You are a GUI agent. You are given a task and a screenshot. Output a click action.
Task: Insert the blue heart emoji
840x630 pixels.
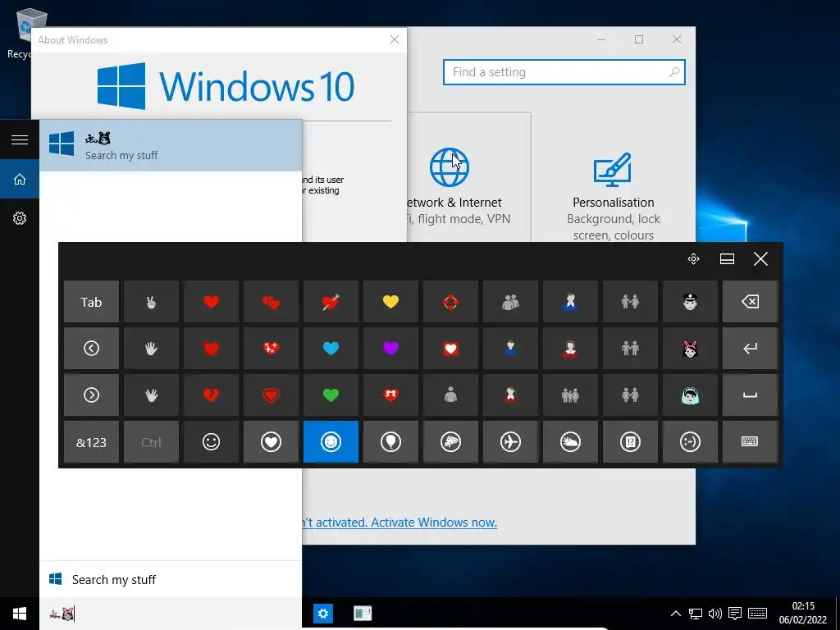(331, 349)
